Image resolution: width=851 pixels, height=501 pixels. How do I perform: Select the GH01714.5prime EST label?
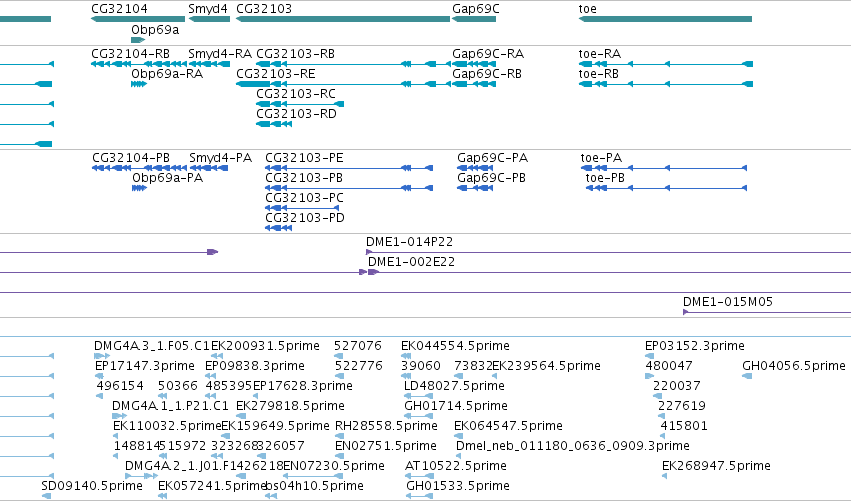point(456,407)
